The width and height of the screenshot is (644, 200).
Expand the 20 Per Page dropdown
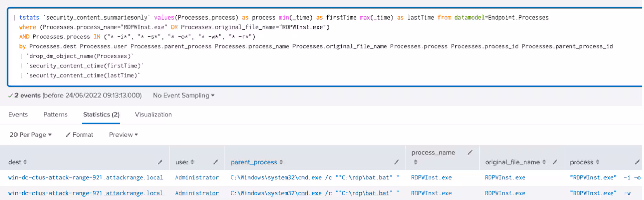pos(30,135)
